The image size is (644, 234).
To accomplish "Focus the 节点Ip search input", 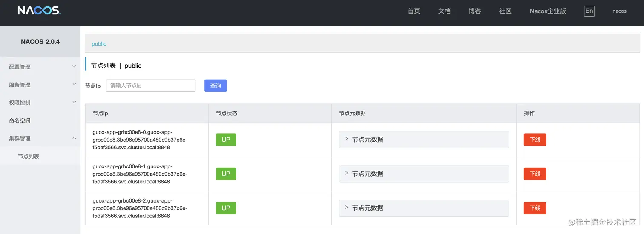I will point(151,86).
